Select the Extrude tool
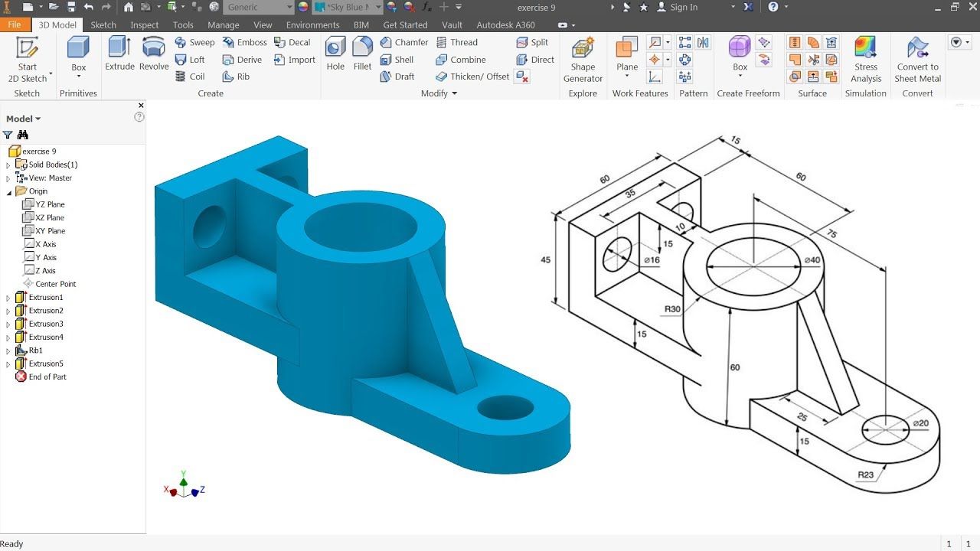 (119, 54)
